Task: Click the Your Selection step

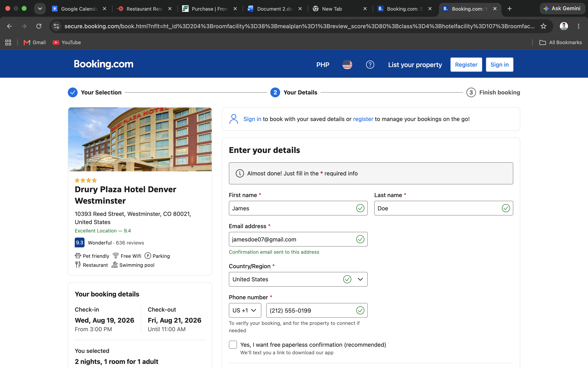Action: (x=95, y=92)
